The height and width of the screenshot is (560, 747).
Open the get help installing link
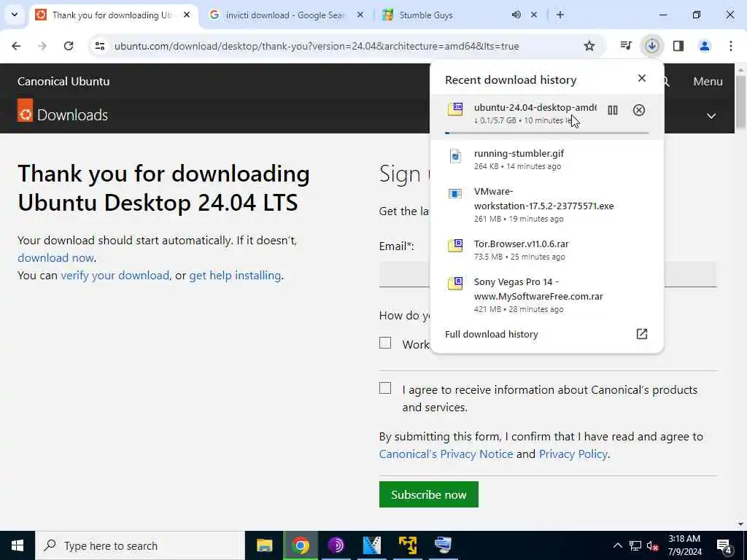[235, 275]
